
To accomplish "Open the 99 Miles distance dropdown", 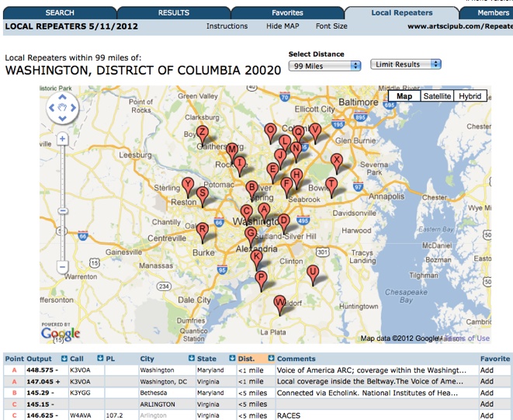I will pos(324,66).
